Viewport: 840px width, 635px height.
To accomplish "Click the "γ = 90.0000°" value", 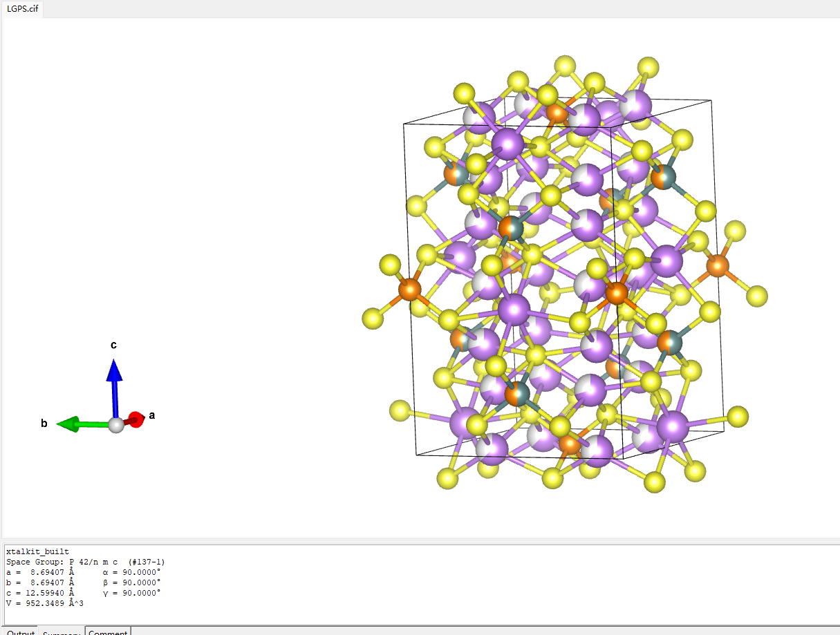I will [131, 593].
